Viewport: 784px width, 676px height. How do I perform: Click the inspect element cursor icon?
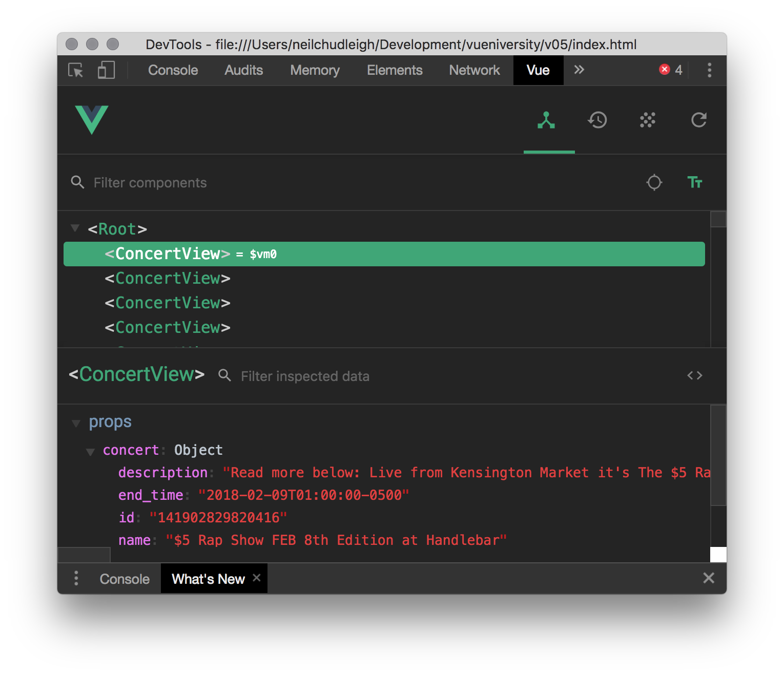point(75,70)
